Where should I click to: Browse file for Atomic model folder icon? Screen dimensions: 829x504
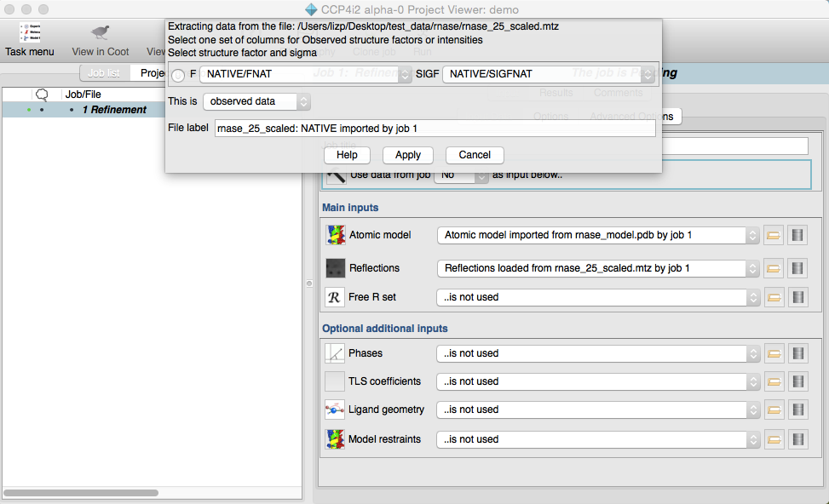point(774,235)
